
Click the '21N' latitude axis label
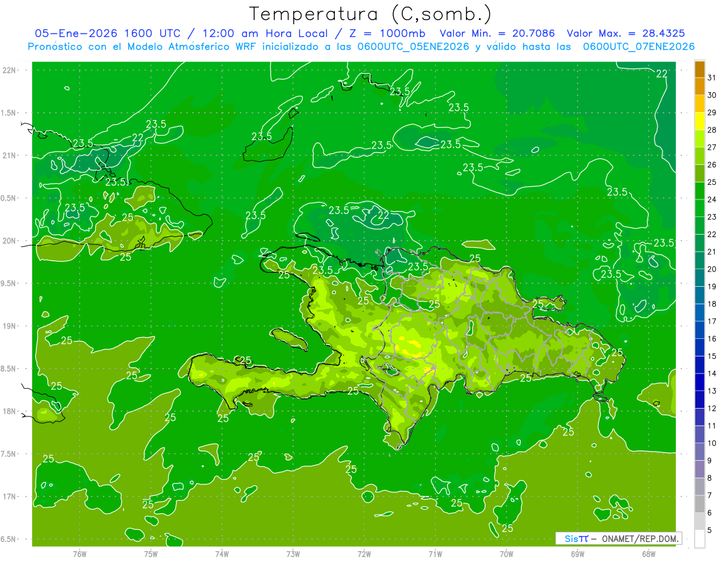point(8,156)
